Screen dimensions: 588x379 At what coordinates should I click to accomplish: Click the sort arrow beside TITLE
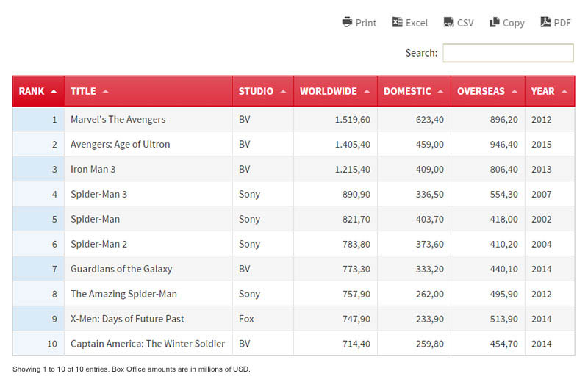105,92
